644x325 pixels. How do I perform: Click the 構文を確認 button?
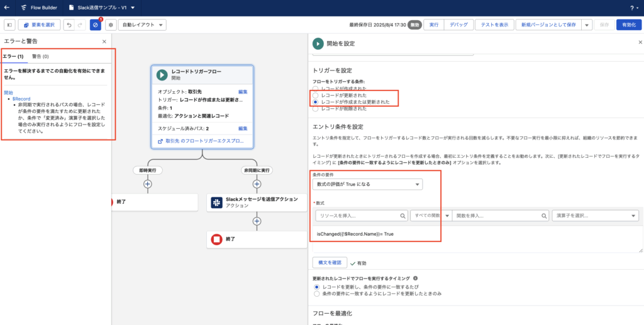(x=328, y=262)
